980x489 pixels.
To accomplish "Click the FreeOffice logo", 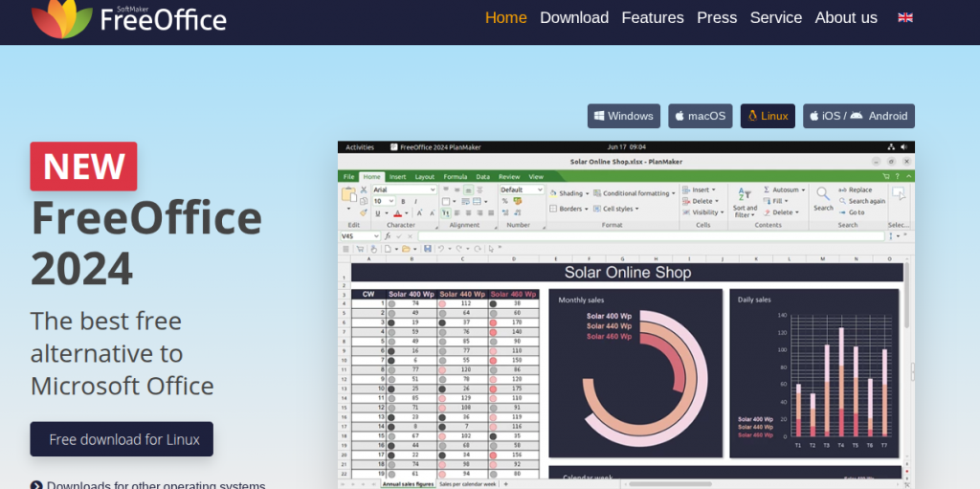I will (x=129, y=17).
